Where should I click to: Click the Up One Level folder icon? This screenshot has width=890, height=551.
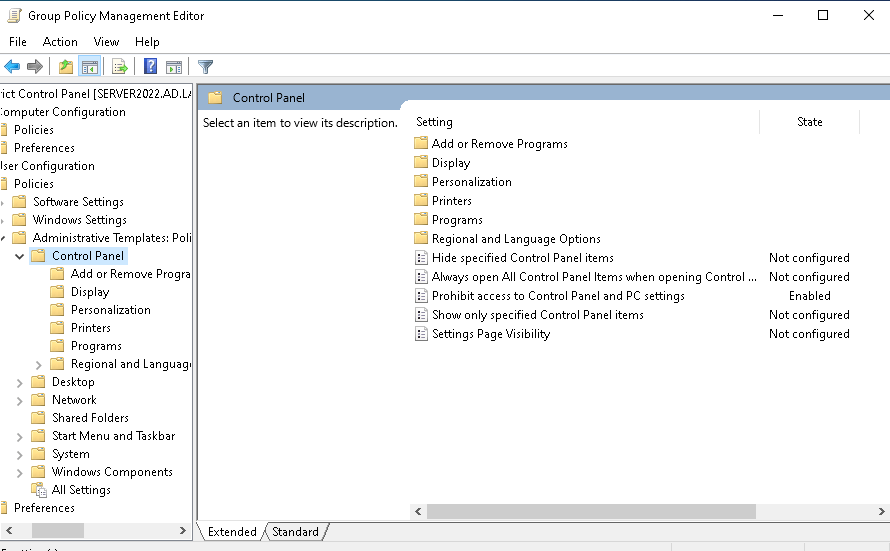click(66, 67)
